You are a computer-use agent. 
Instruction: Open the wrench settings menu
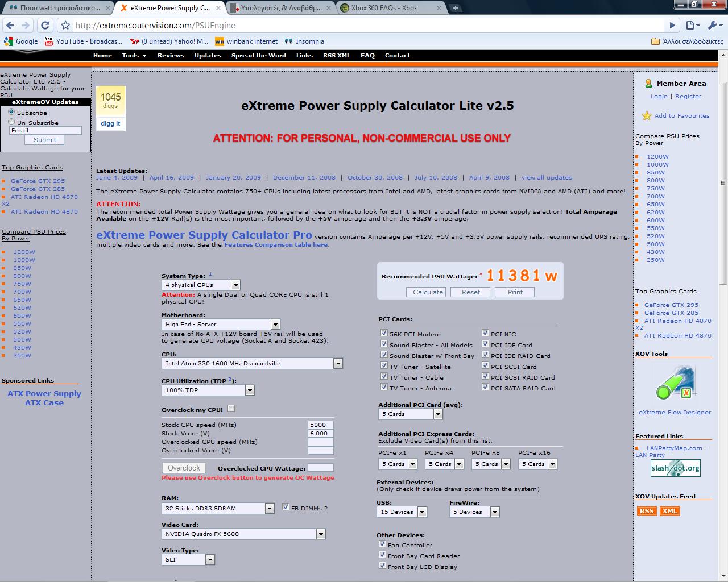[x=714, y=25]
